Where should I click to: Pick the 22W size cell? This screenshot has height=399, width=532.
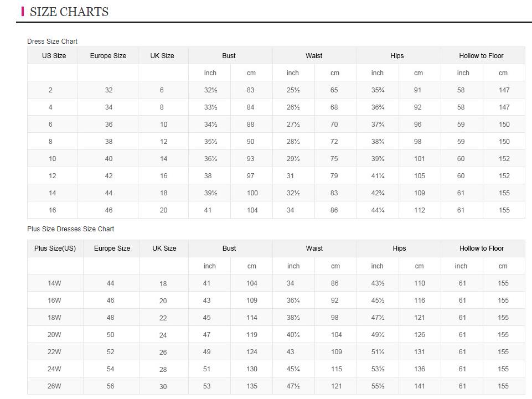click(54, 352)
